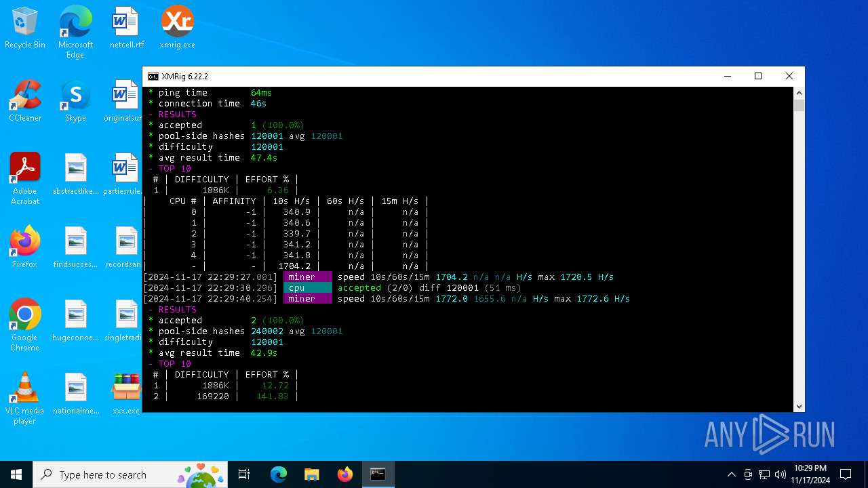Open File Explorer from the taskbar
This screenshot has height=488, width=868.
point(311,474)
